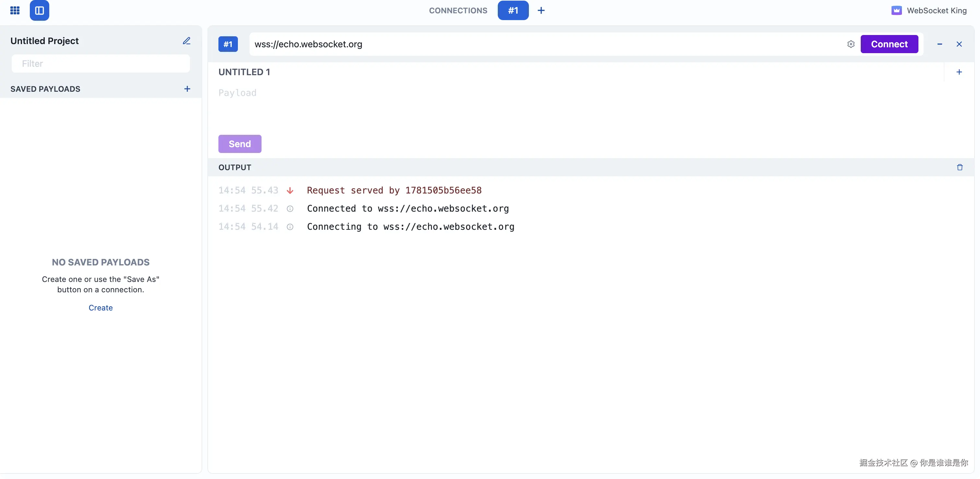Click the CONNECTIONS label in top bar
Image resolution: width=980 pixels, height=479 pixels.
[458, 10]
